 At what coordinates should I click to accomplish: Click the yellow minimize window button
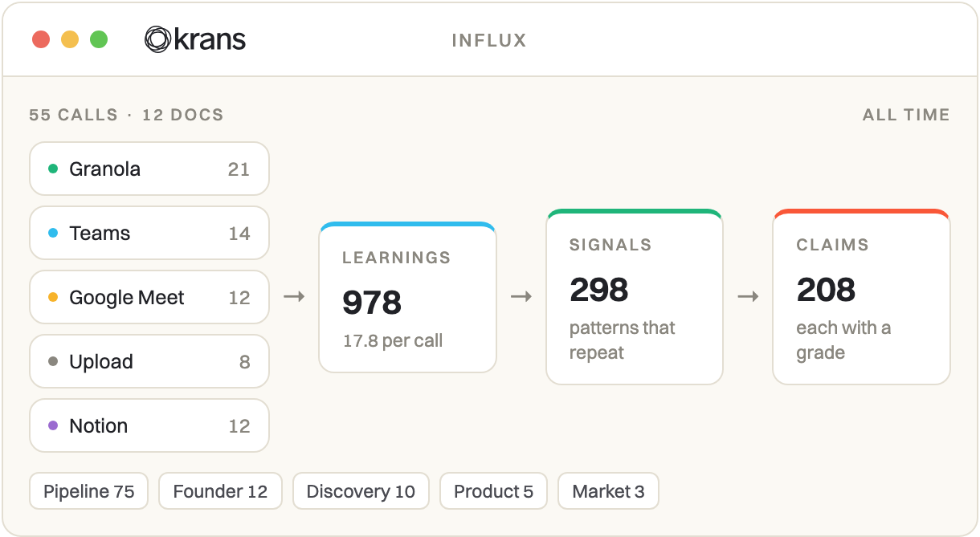(70, 39)
